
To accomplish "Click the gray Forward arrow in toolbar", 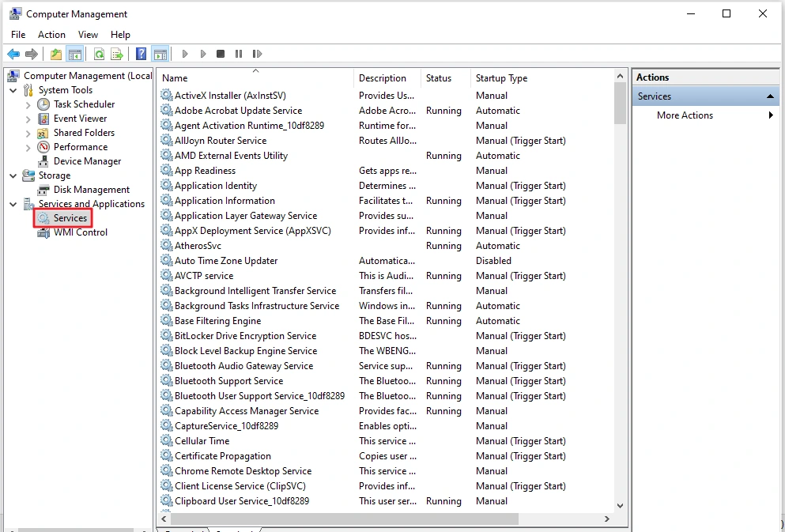I will 32,54.
